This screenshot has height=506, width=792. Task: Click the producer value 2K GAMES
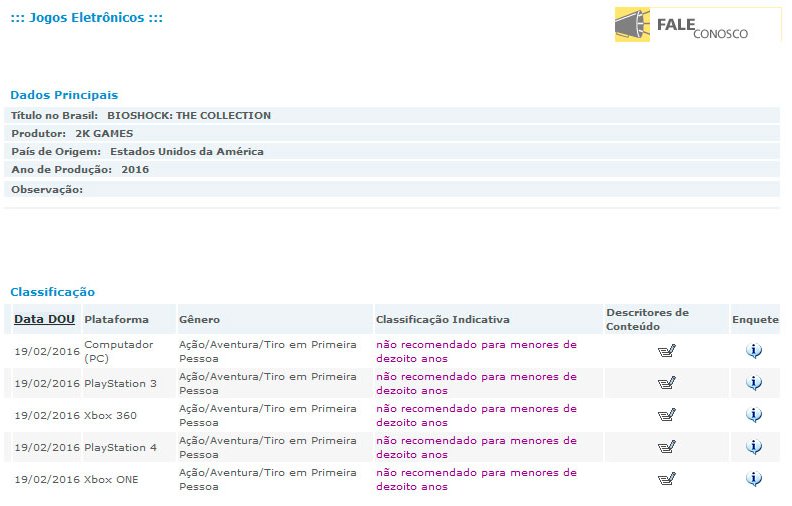click(104, 134)
